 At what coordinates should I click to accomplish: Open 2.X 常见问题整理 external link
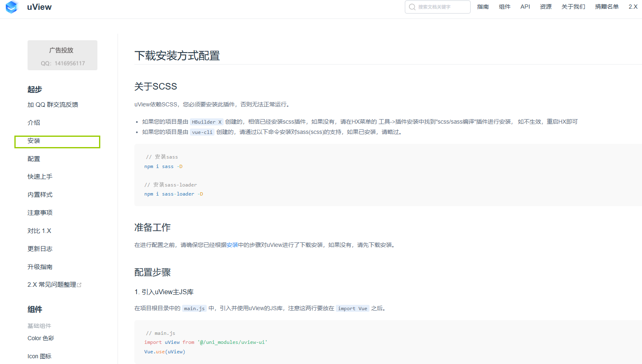pos(52,285)
